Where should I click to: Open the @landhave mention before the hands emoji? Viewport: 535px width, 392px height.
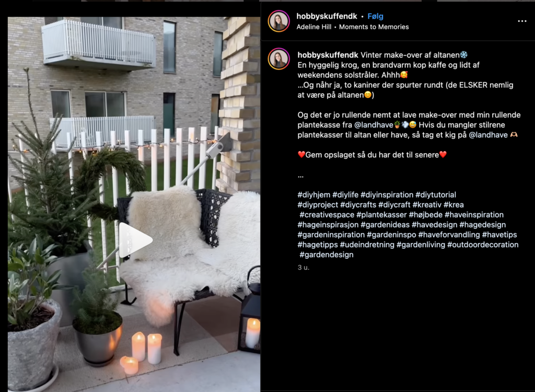(x=488, y=135)
